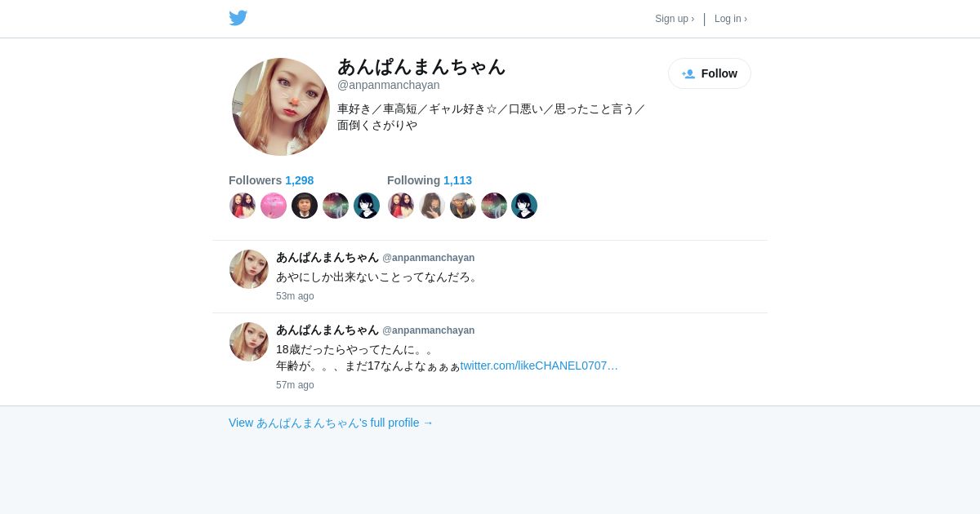Image resolution: width=980 pixels, height=514 pixels.
Task: Open the twitter.com/likeCHANEL0707 link in the tweet
Action: 539,366
